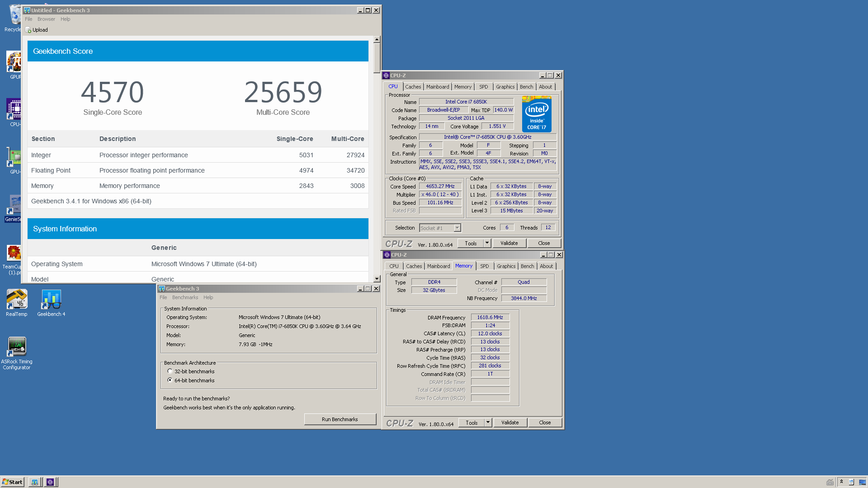Open the GPUPI desktop shortcut

(14, 66)
